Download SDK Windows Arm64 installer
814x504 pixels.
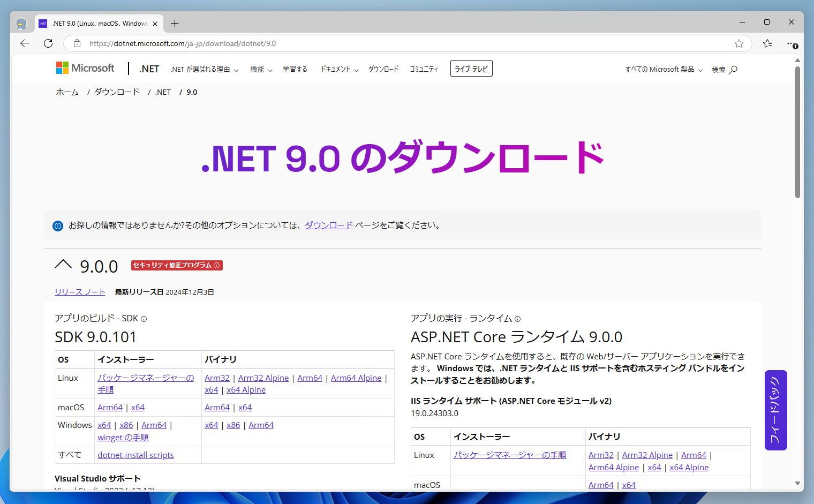coord(154,425)
